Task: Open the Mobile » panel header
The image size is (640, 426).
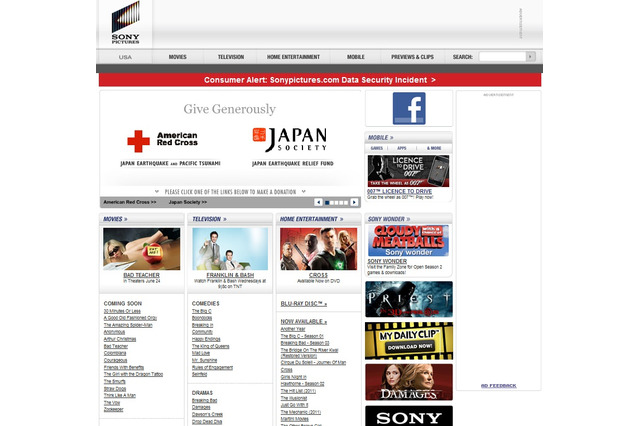Action: tap(380, 138)
